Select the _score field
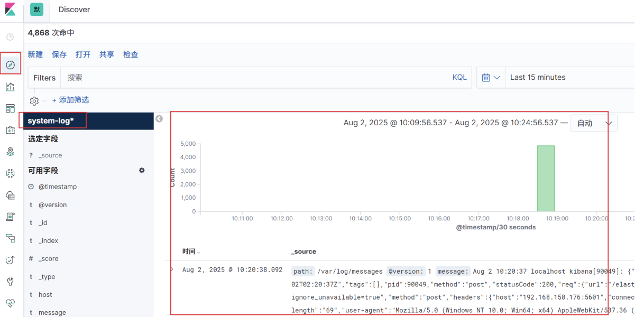 (x=48, y=259)
